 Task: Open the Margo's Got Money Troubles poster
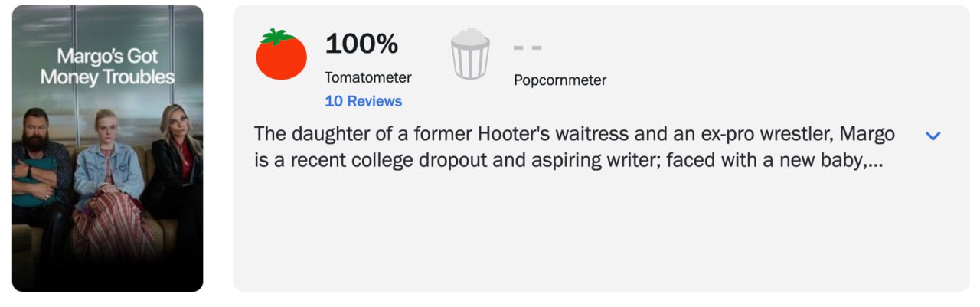[107, 149]
